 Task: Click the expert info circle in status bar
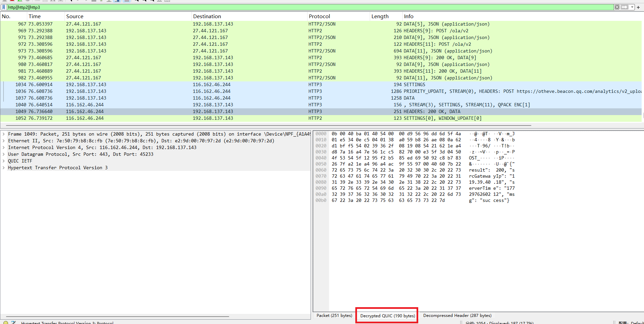(x=6, y=322)
